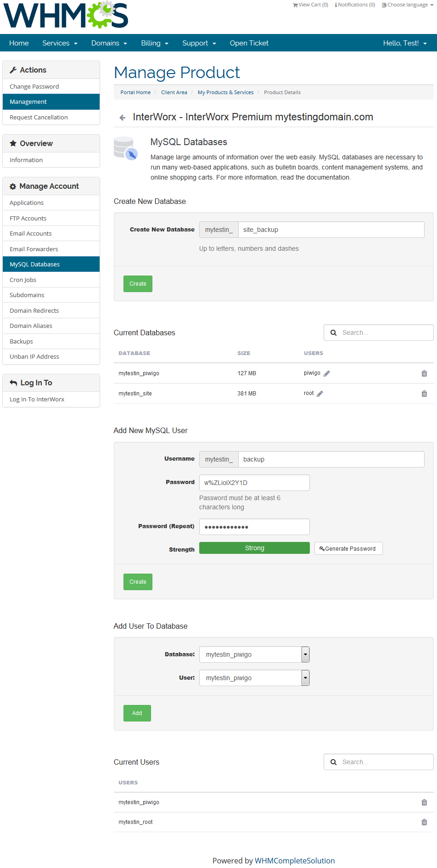Click Create under Create New Database
Viewport: 437px width, 868px height.
(x=138, y=284)
